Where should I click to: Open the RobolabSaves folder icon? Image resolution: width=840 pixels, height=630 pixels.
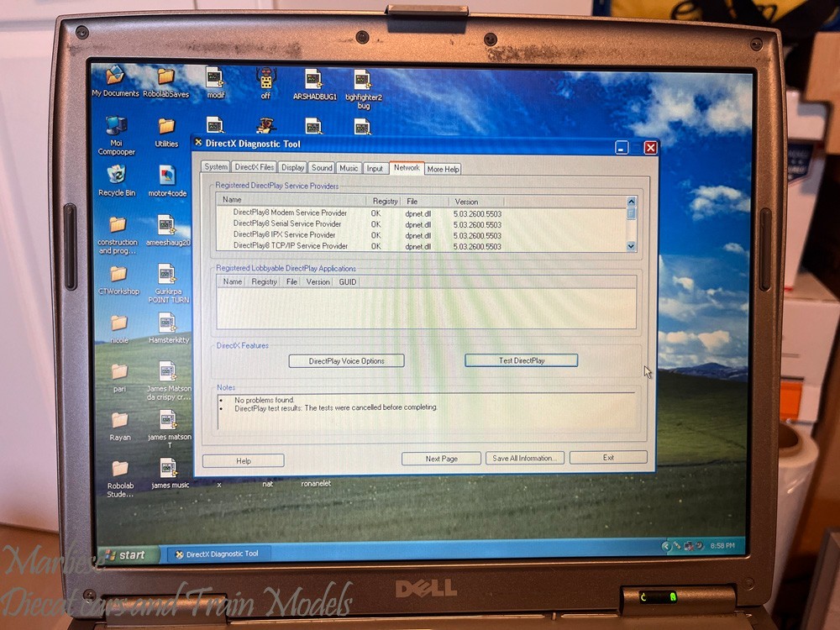pos(165,76)
